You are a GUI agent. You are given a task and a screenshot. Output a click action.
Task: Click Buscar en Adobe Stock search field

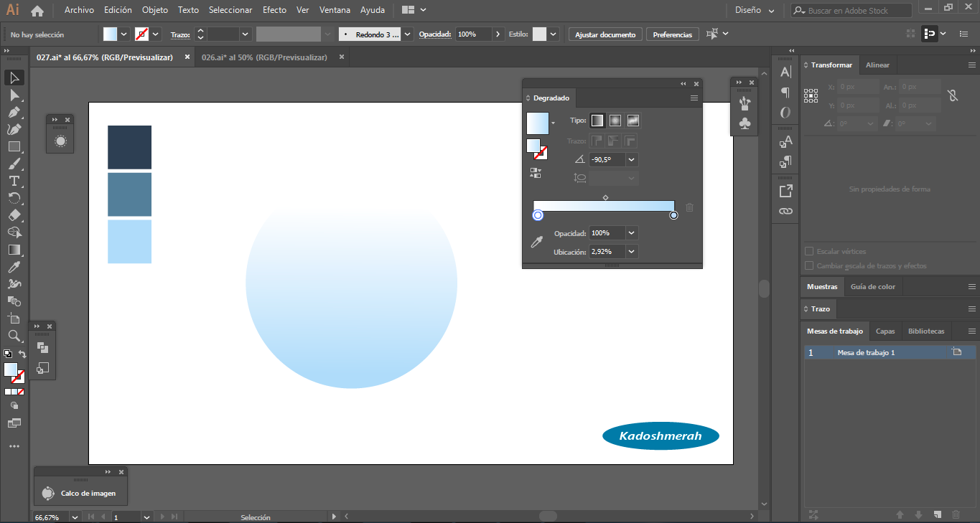point(851,11)
